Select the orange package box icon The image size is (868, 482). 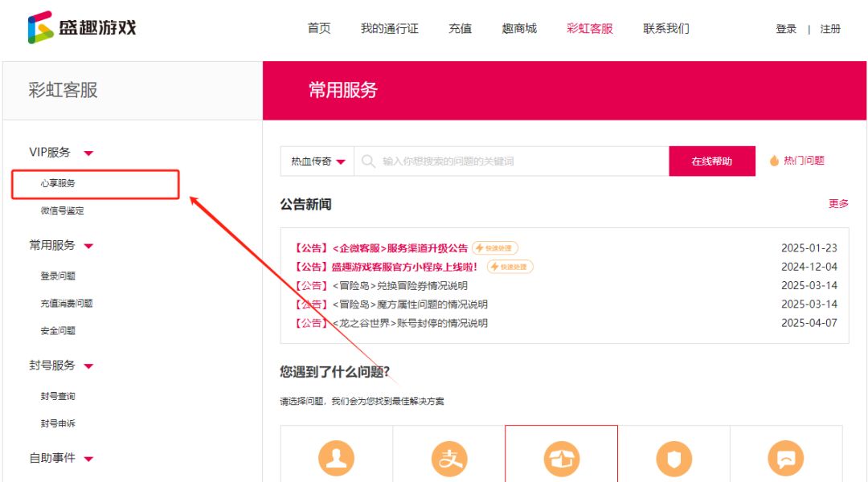pos(561,458)
